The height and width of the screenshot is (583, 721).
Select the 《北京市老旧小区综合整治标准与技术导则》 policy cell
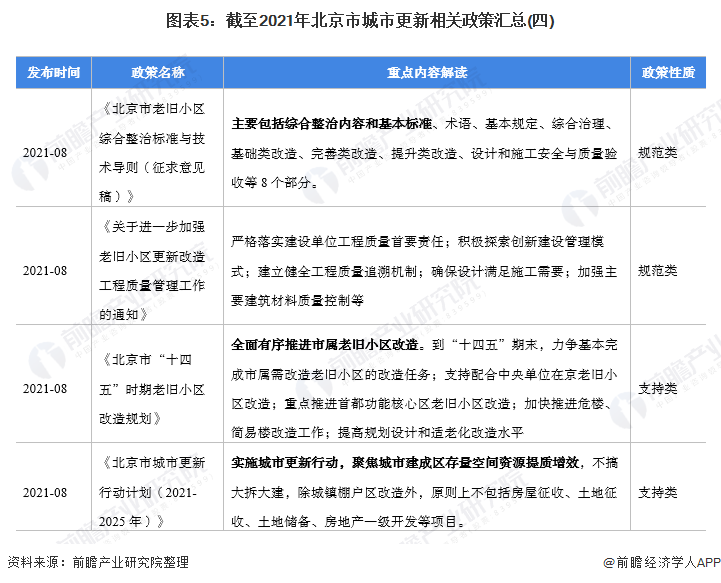tap(158, 148)
